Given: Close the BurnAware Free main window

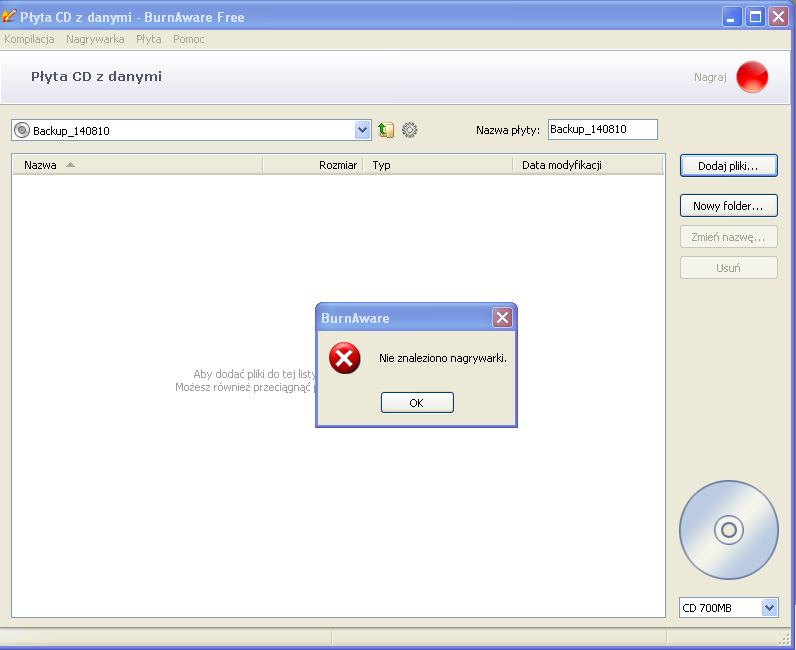Looking at the screenshot, I should coord(778,17).
